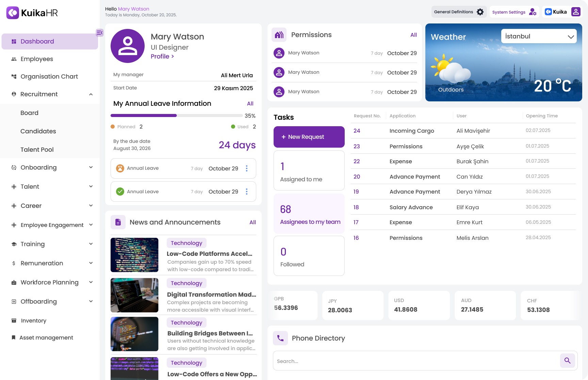Open the Istanbul city dropdown in Weather
This screenshot has width=588, height=380.
click(539, 36)
